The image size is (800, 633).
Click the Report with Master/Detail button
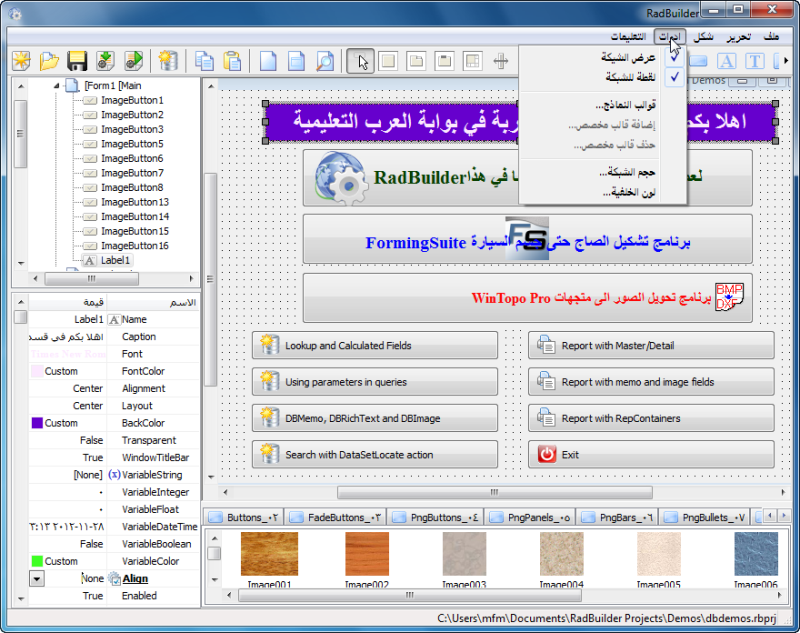tap(651, 345)
